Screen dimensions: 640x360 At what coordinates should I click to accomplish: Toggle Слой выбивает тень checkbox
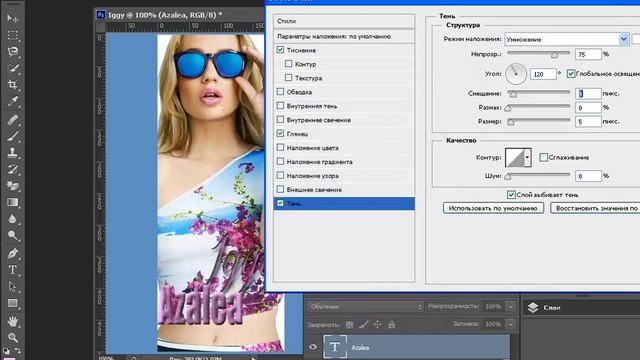(x=511, y=195)
